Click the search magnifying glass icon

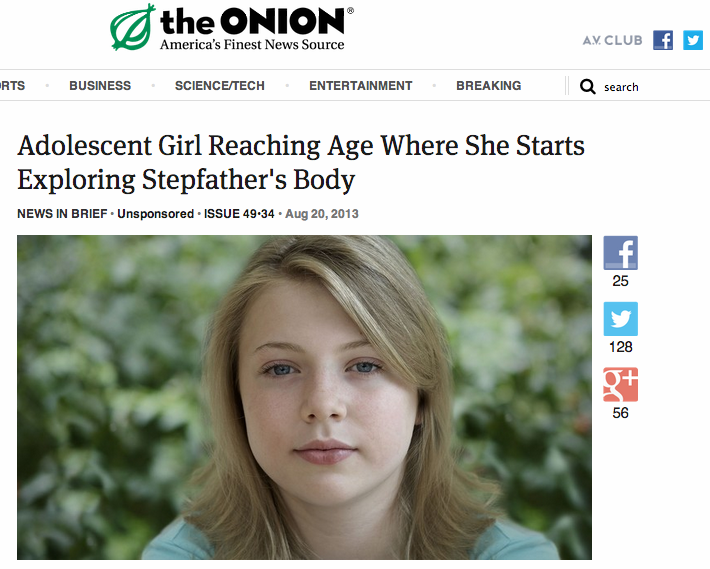pyautogui.click(x=588, y=87)
